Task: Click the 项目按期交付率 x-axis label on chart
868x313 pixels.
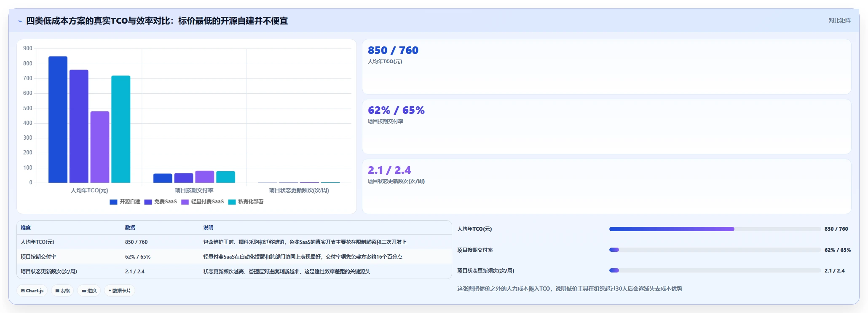Action: (x=194, y=191)
